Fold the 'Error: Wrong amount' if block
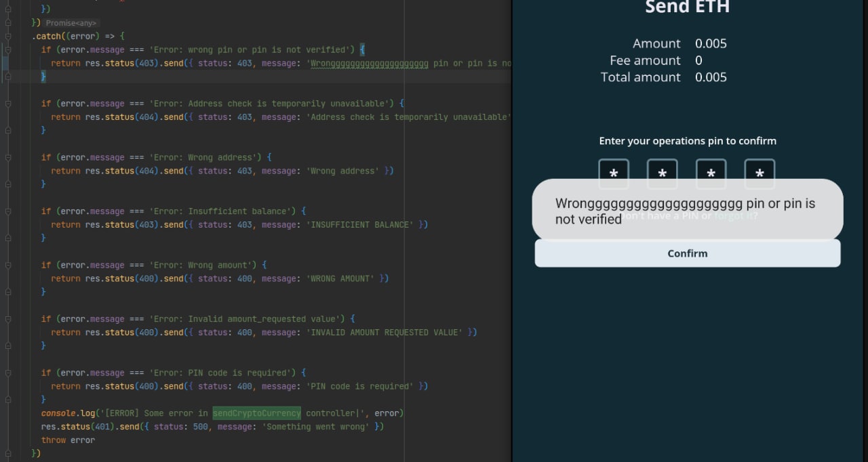Viewport: 868px width, 462px height. [7, 265]
